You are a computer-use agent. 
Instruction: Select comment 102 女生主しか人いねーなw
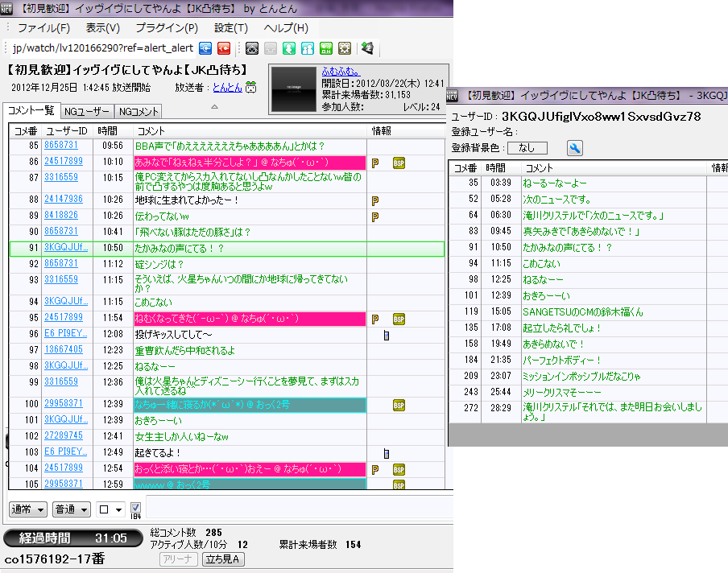[227, 437]
